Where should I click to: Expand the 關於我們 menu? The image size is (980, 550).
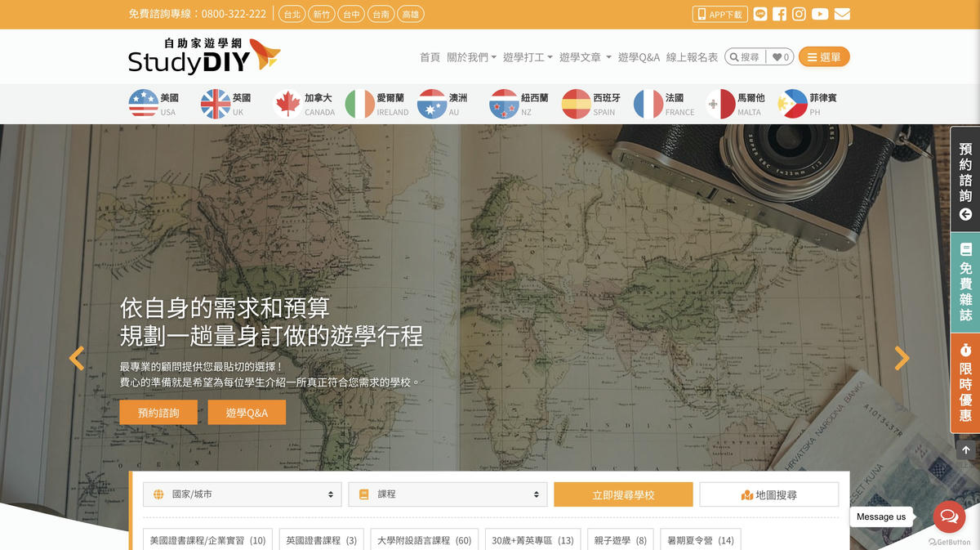point(471,57)
